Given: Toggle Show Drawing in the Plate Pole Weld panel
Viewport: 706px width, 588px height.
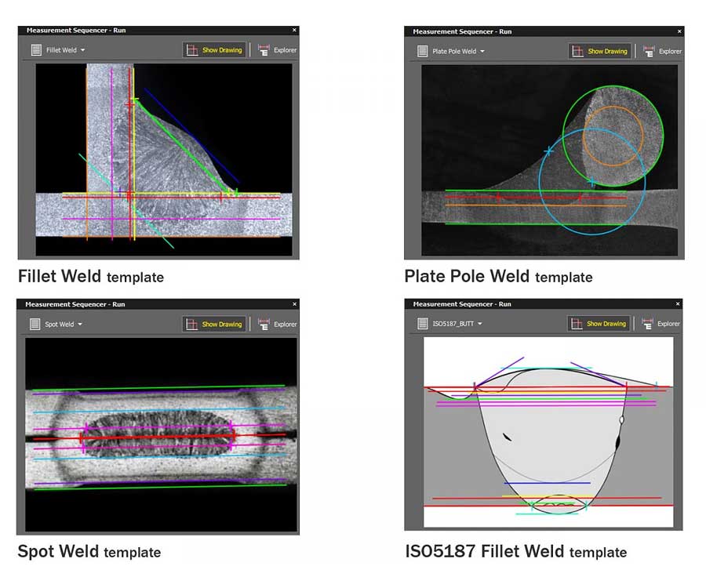Looking at the screenshot, I should 599,52.
